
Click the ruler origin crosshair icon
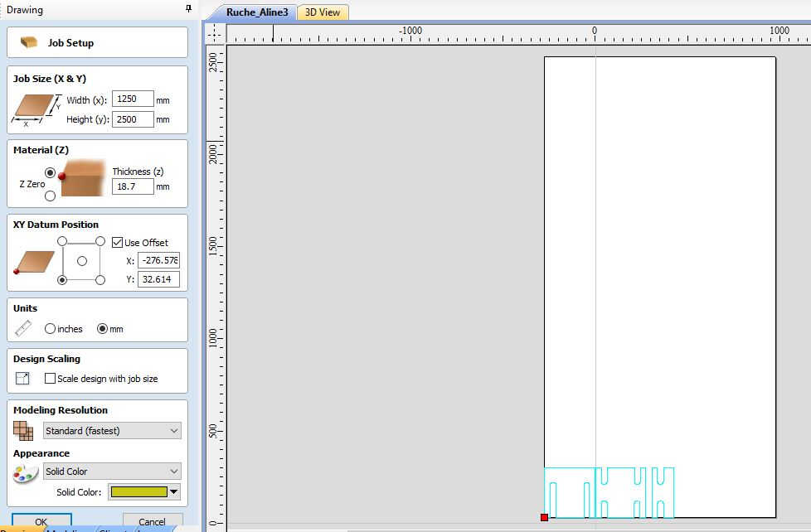point(214,34)
